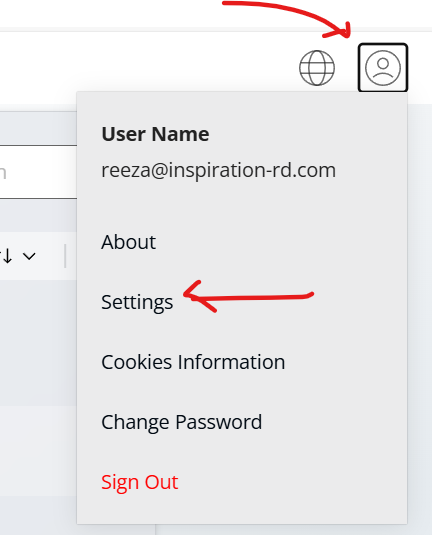The image size is (432, 535).
Task: Click the sort arrow icon in table header
Action: pos(6,256)
